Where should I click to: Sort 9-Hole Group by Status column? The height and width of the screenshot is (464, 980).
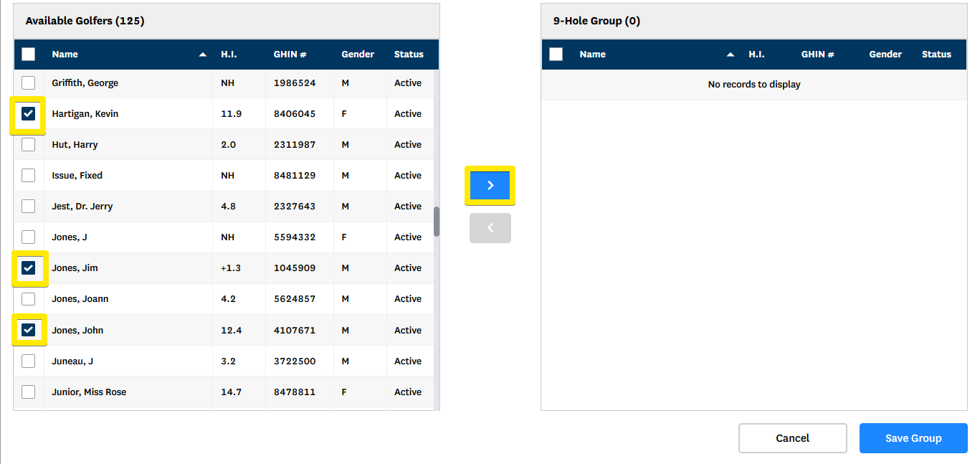tap(936, 55)
